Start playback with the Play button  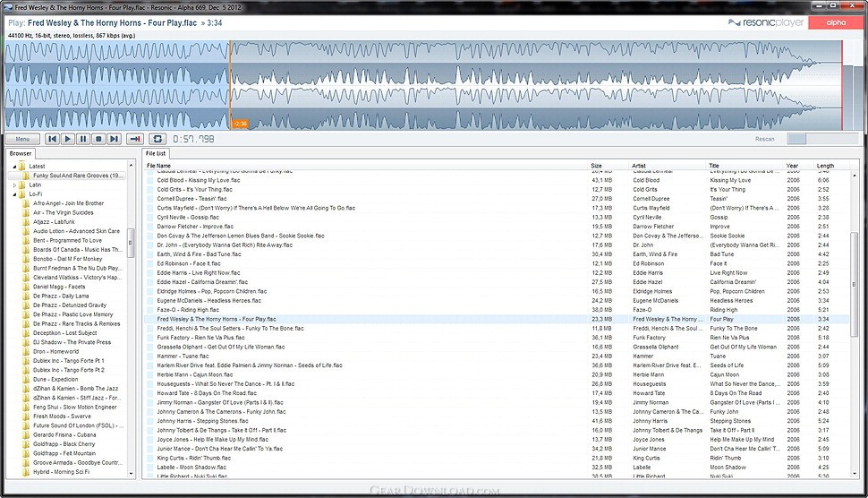click(x=67, y=139)
